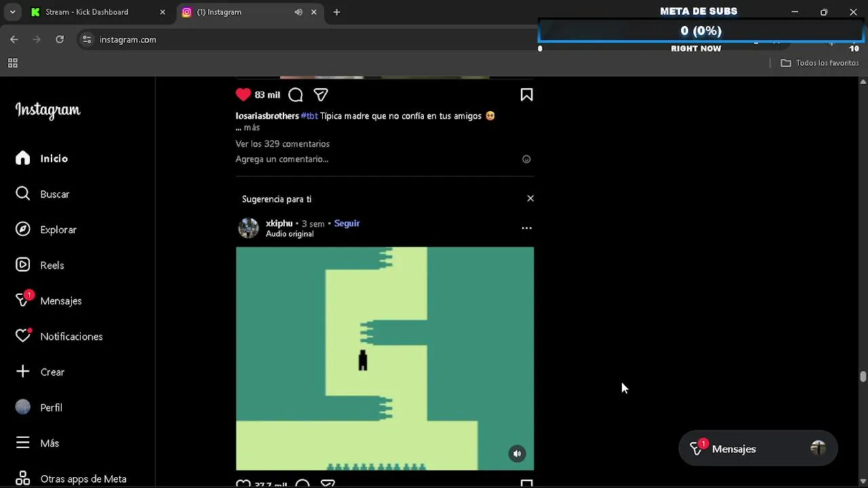Click the #tbt hashtag
Viewport: 868px width, 488px height.
pyautogui.click(x=309, y=116)
